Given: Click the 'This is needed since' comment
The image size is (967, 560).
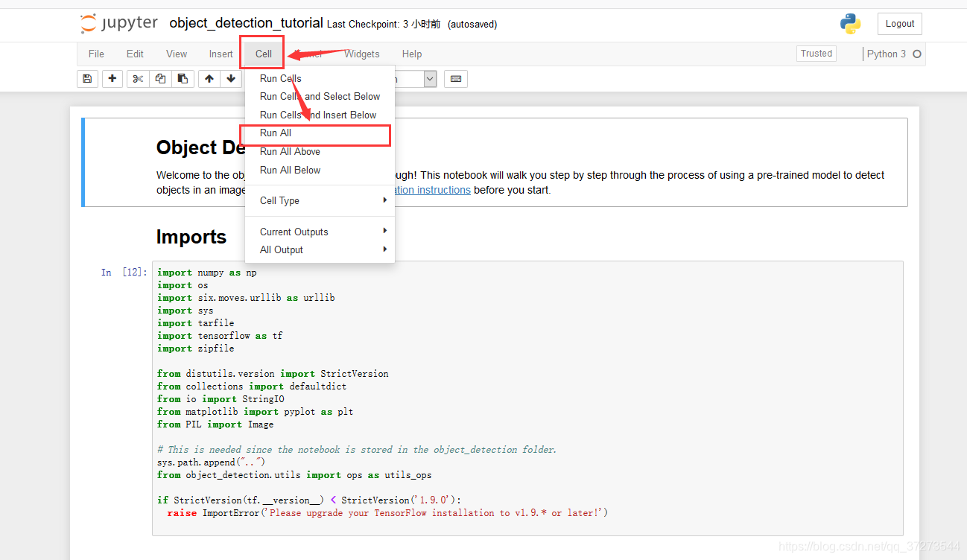Looking at the screenshot, I should pyautogui.click(x=357, y=450).
